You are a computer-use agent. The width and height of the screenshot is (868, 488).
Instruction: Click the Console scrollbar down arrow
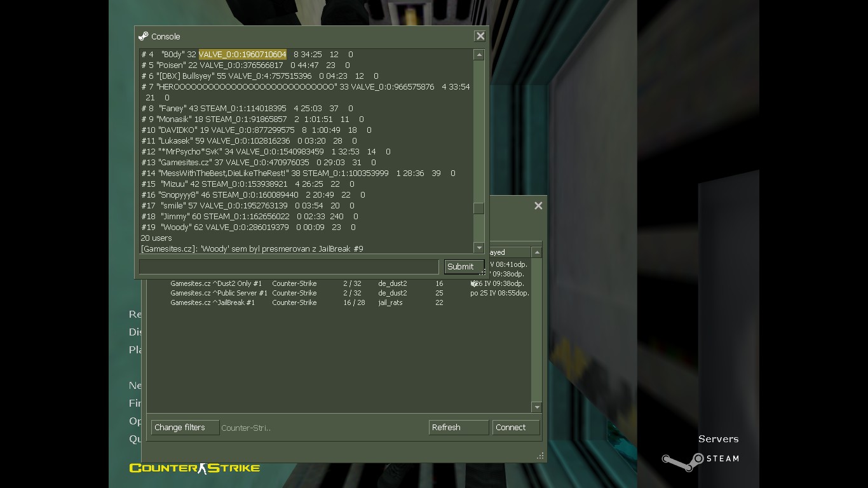click(x=479, y=248)
